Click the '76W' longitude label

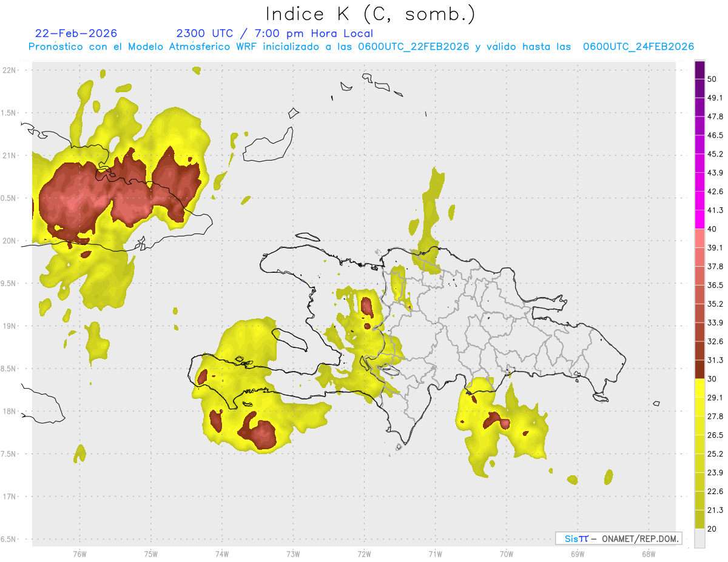click(x=79, y=554)
